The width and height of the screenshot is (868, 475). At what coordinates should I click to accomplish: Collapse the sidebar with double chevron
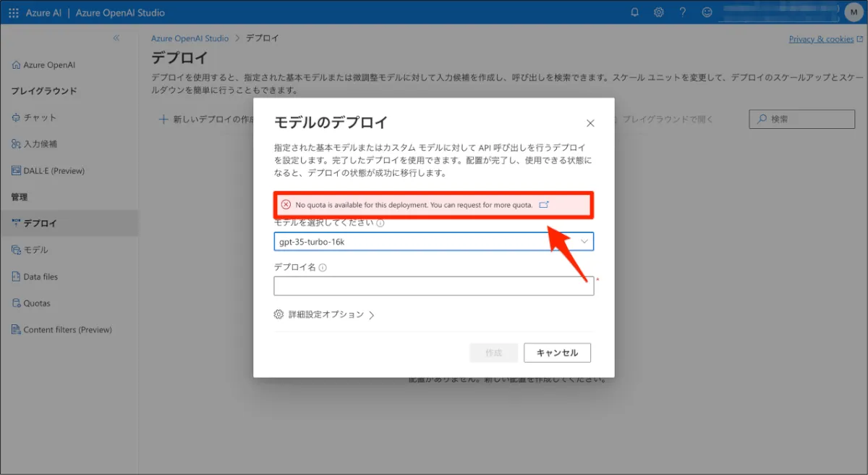tap(116, 38)
